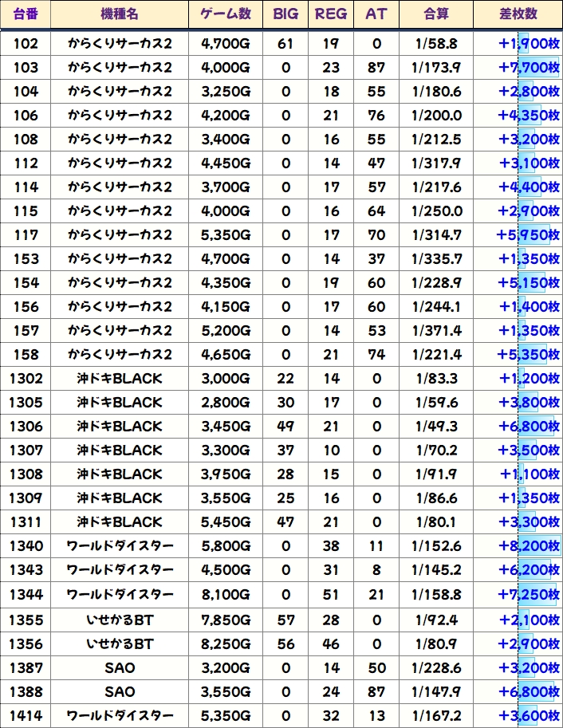Select machine number 1414 cell
Viewport: 563px width, 728px height.
tap(25, 716)
